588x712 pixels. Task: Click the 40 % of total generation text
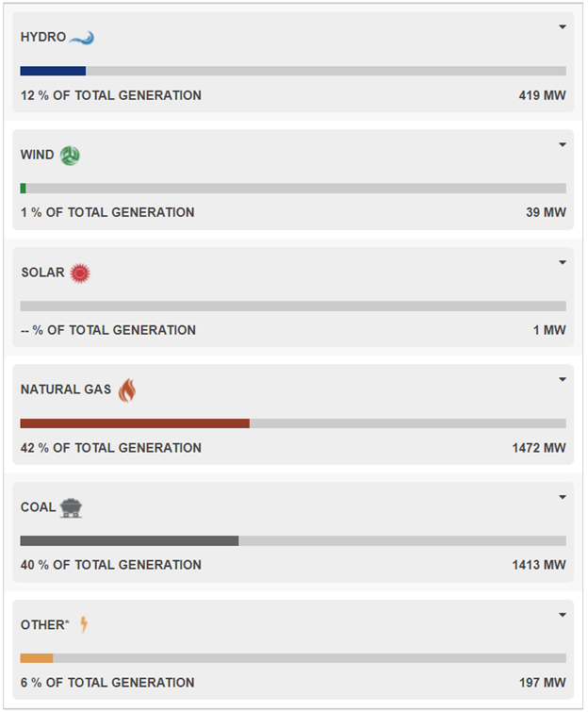(111, 565)
